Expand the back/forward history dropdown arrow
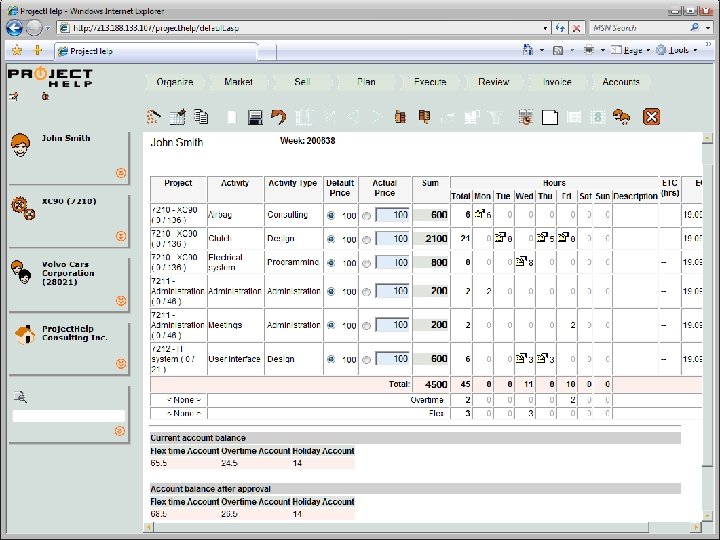This screenshot has height=540, width=720. click(x=47, y=28)
